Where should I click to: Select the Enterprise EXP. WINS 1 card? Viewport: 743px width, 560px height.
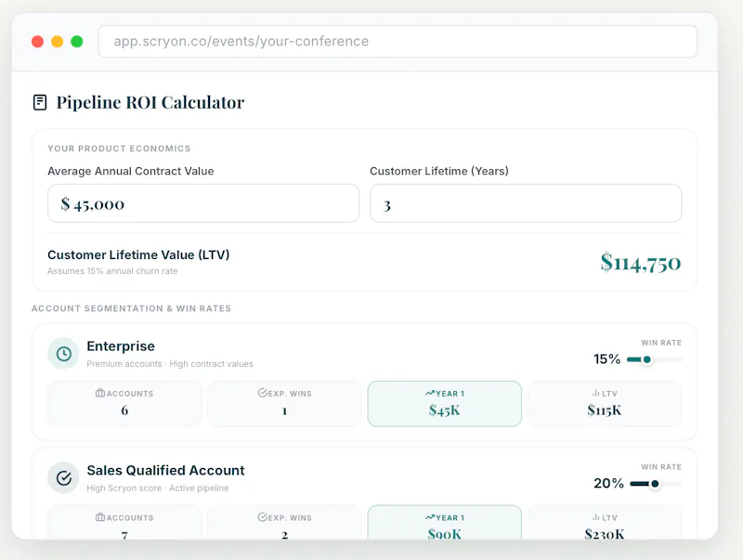284,404
